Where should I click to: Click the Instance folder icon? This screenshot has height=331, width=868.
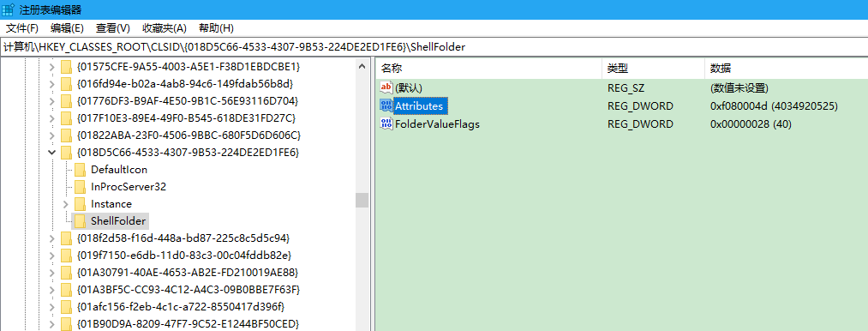pos(81,204)
